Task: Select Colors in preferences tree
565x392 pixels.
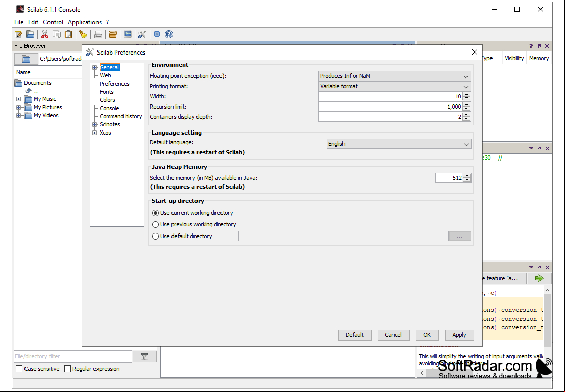Action: pyautogui.click(x=107, y=100)
